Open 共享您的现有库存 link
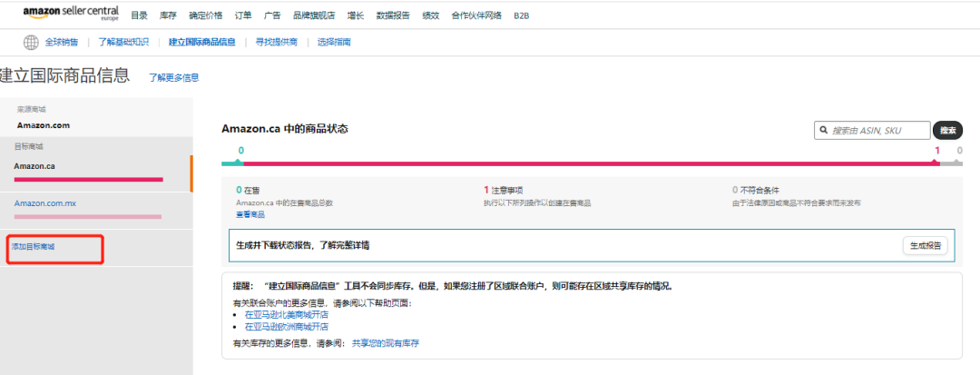 385,343
